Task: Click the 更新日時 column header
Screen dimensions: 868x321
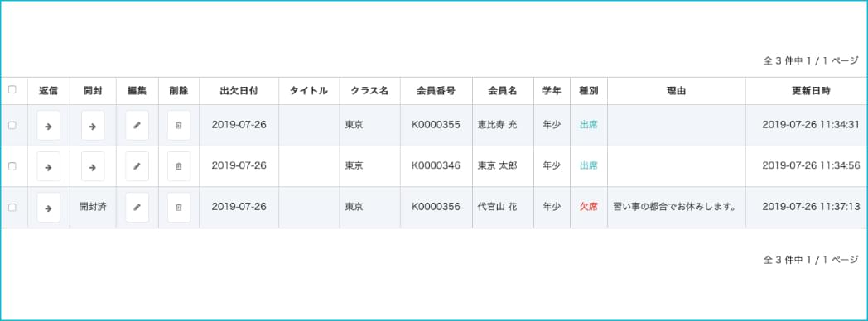Action: (810, 91)
